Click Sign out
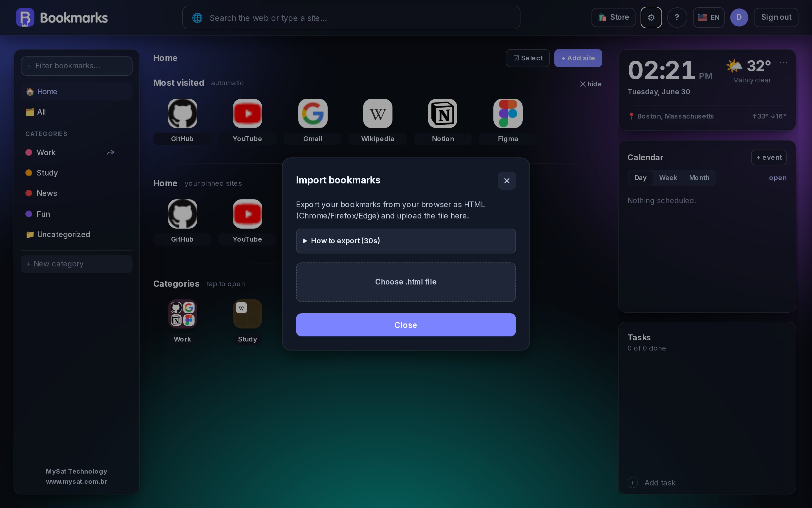 pos(776,17)
